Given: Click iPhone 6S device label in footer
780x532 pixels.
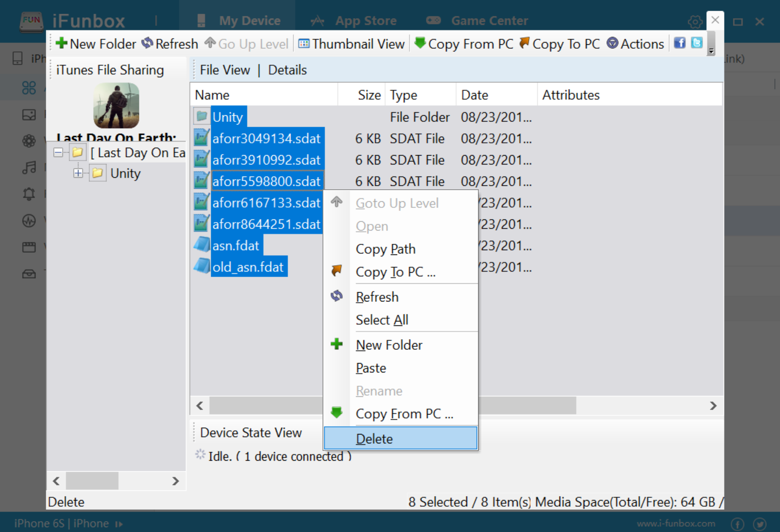Looking at the screenshot, I should click(x=62, y=524).
